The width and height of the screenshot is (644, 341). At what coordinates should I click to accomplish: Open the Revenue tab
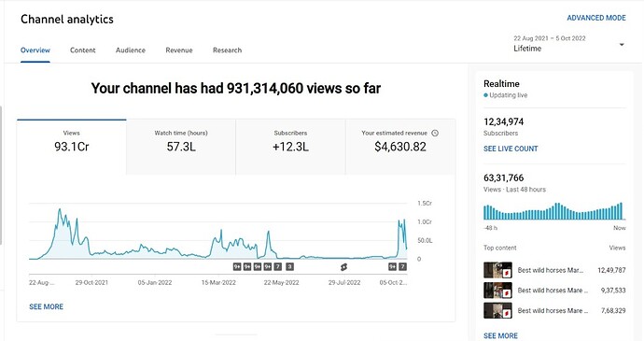coord(179,50)
